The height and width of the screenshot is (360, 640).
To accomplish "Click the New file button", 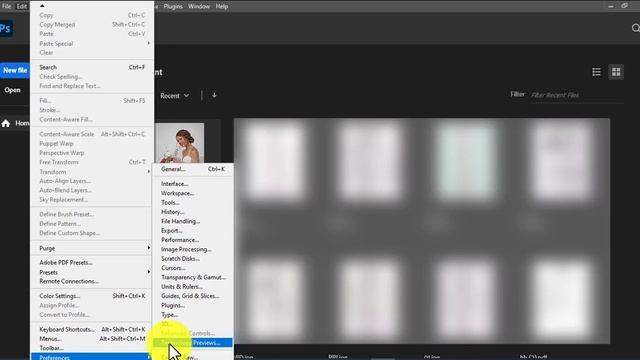I will point(15,70).
